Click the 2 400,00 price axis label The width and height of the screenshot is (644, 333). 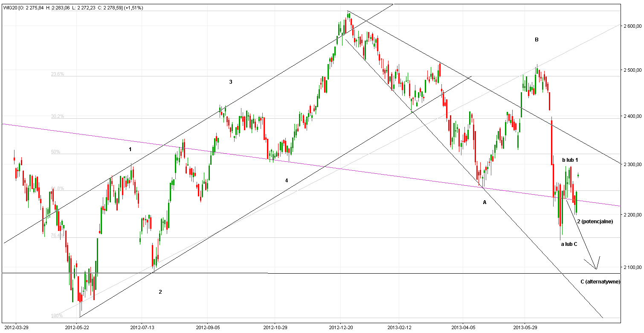pos(633,116)
